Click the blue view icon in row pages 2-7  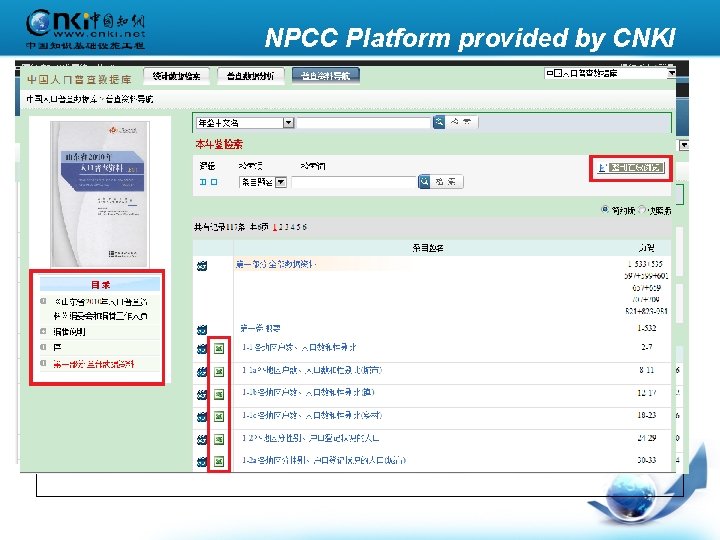[x=202, y=349]
